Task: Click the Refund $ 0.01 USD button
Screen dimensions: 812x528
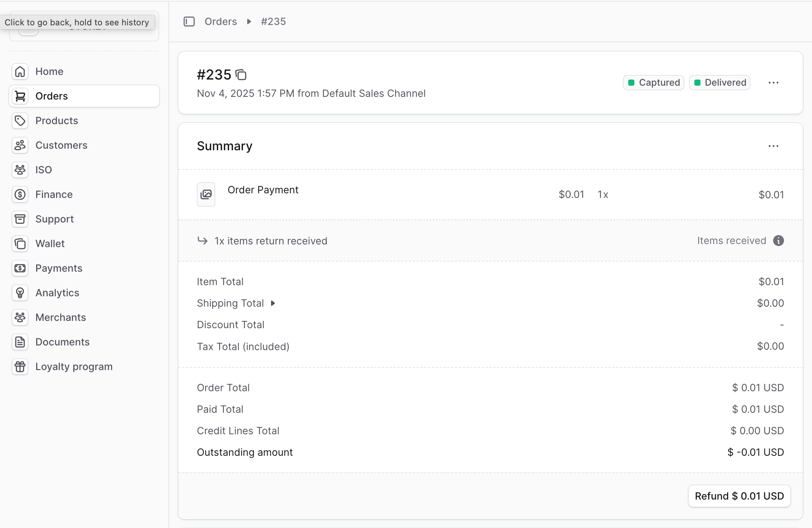Action: [x=739, y=496]
